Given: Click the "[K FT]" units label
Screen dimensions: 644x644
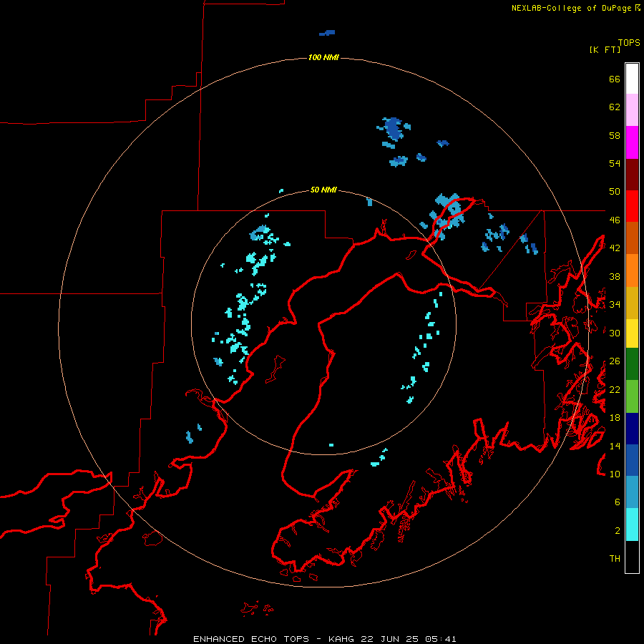Looking at the screenshot, I should pos(605,49).
